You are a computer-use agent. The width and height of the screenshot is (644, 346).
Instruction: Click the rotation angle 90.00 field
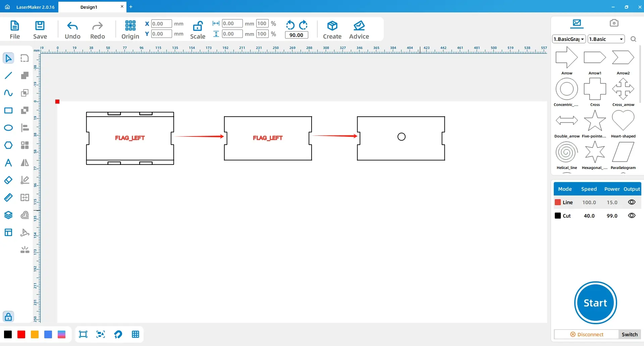(297, 35)
